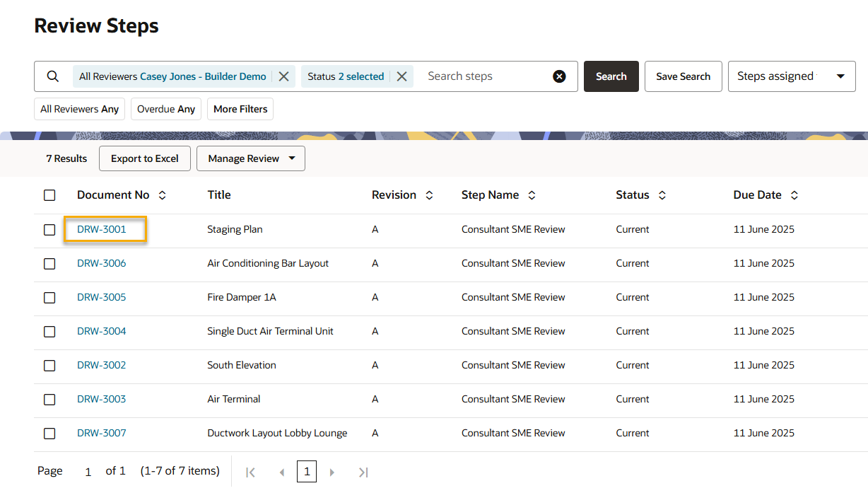Clear the search steps field
The width and height of the screenshot is (868, 493).
[559, 76]
